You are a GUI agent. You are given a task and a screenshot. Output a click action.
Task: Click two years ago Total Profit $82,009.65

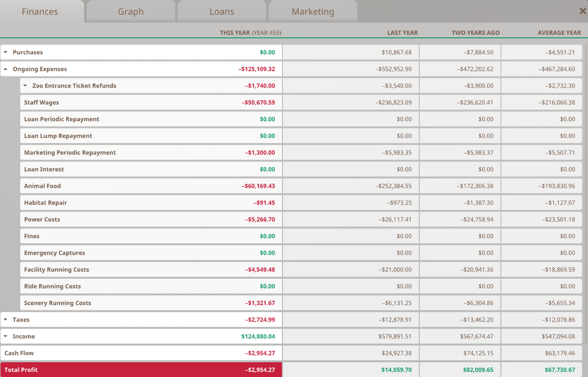pyautogui.click(x=478, y=370)
